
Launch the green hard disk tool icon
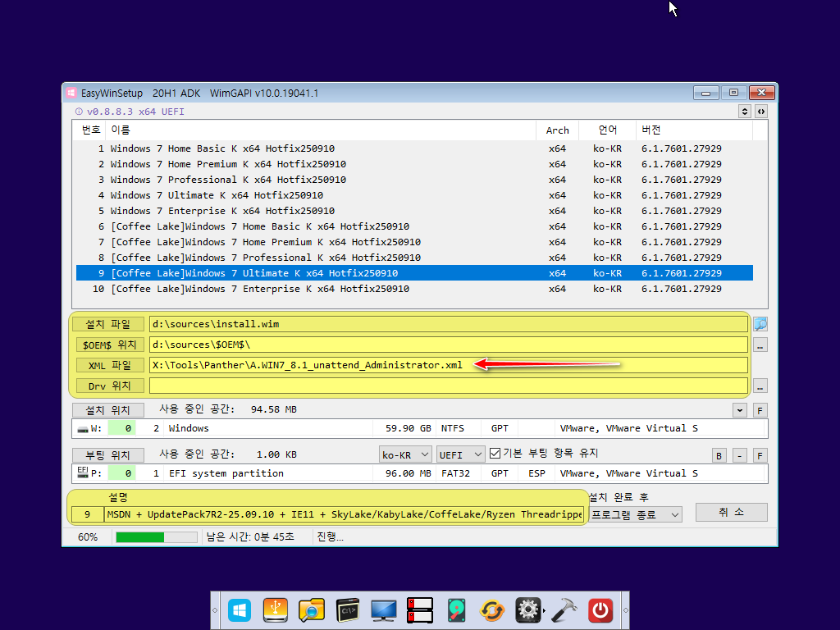click(x=456, y=610)
